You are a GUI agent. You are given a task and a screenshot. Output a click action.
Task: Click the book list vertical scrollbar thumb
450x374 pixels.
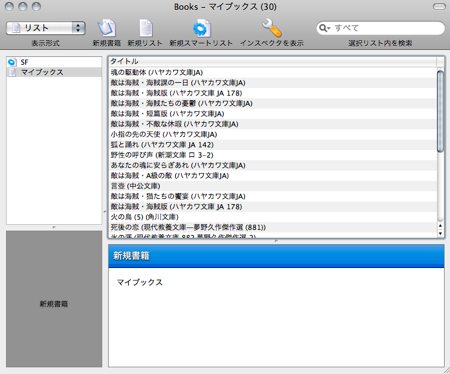[x=440, y=111]
